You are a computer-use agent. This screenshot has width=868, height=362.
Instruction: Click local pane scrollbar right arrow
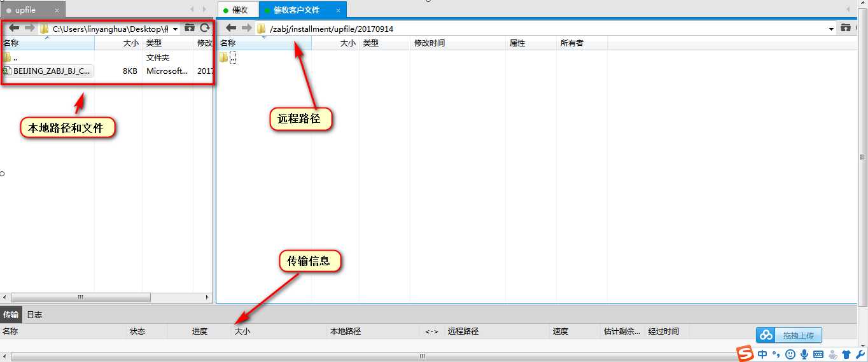(207, 298)
